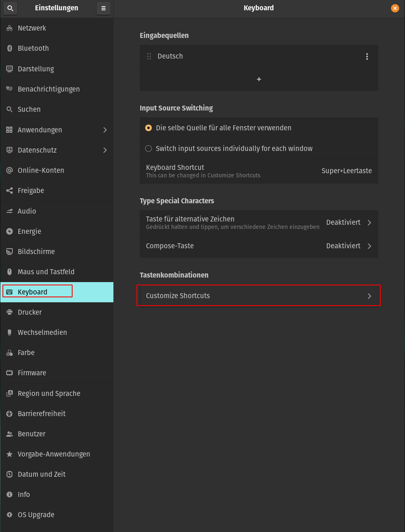Click the Keyboard Shortcut Super+Leertaste row
The width and height of the screenshot is (405, 532).
point(259,171)
